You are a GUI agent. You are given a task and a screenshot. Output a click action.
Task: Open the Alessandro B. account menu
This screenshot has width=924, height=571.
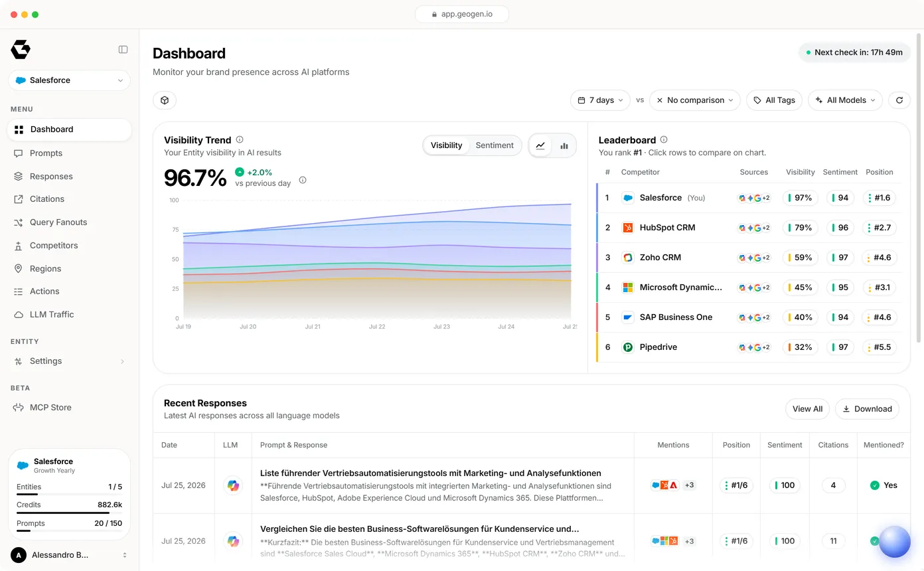(x=69, y=555)
